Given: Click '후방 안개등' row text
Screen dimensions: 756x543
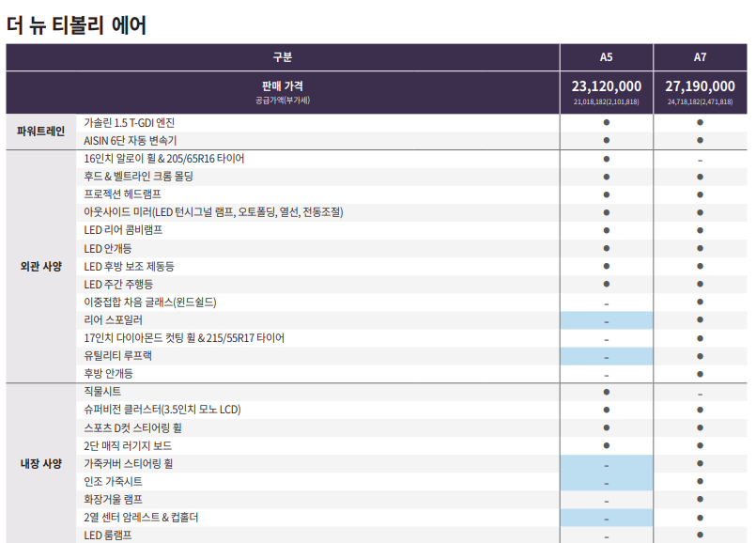Looking at the screenshot, I should click(109, 374).
